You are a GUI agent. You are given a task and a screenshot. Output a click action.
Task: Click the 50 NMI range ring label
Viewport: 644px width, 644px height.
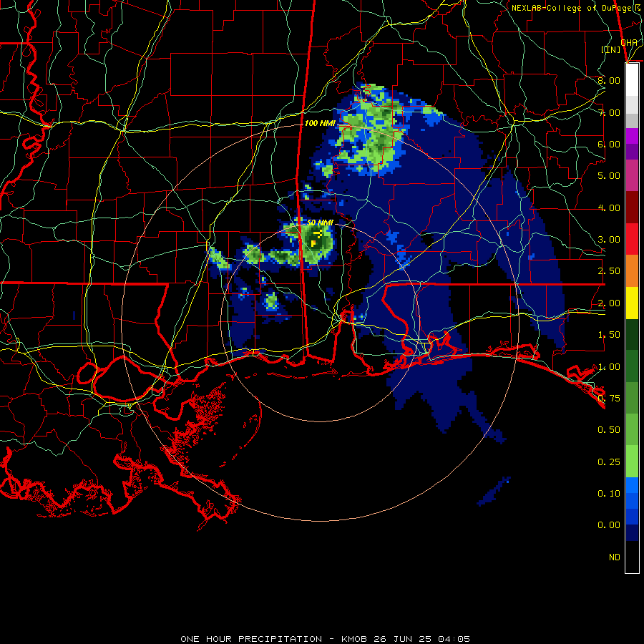[x=320, y=223]
